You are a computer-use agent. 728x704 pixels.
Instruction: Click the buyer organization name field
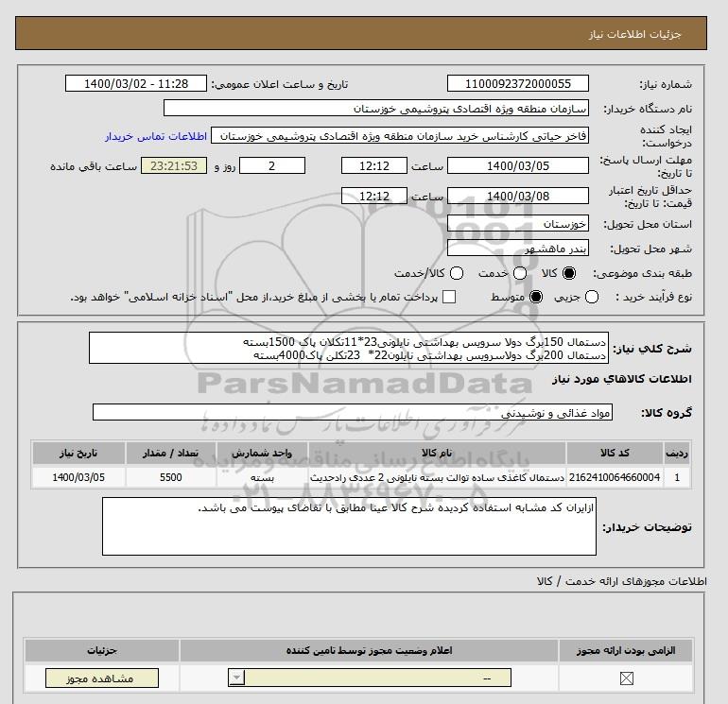376,108
